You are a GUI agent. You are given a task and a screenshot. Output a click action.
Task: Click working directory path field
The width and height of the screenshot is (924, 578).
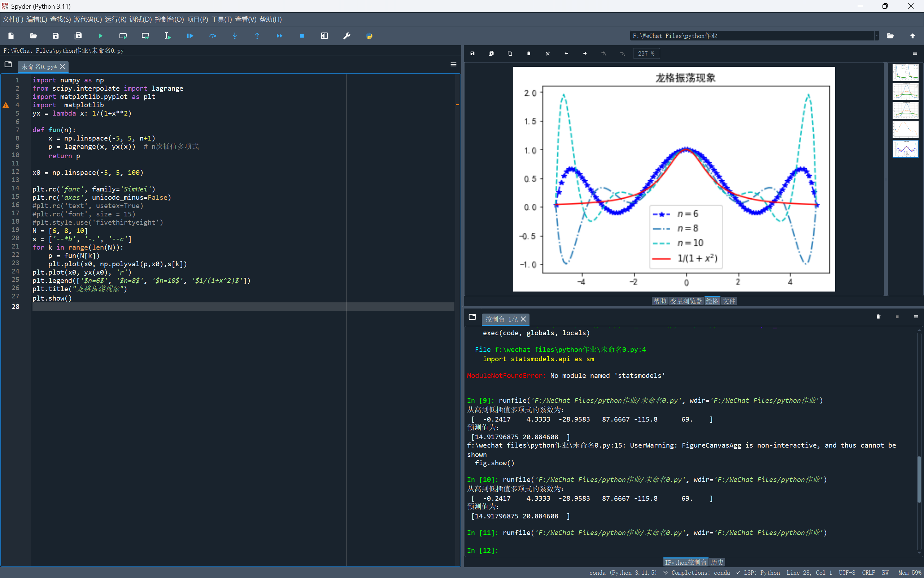tap(752, 35)
